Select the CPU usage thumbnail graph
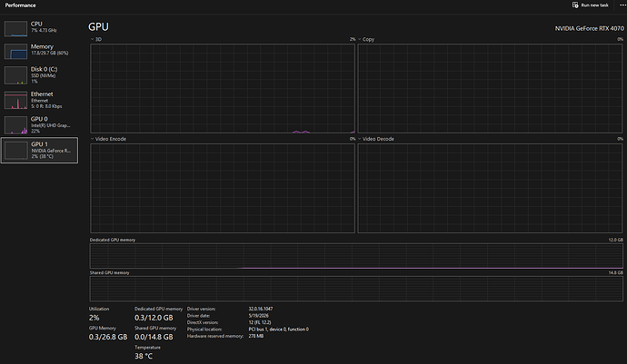Screen dimensions: 627x364 click(15, 29)
